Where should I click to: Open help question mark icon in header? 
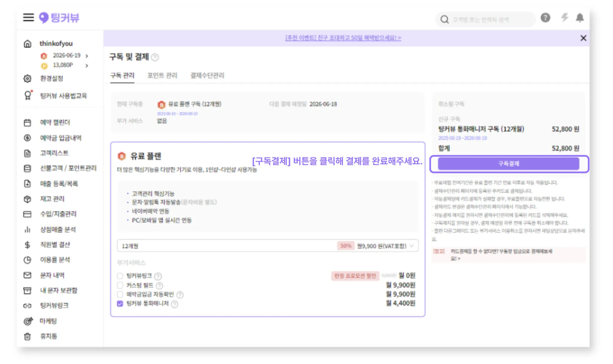[x=545, y=18]
